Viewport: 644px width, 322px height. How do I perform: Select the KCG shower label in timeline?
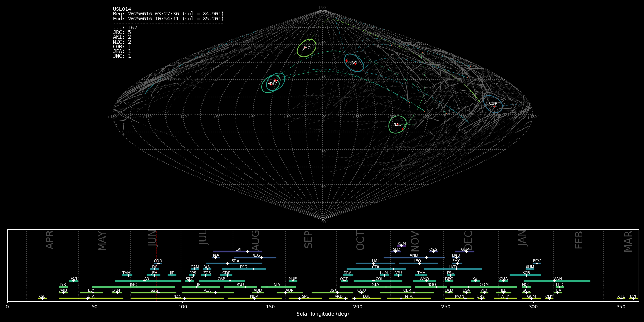click(x=256, y=255)
